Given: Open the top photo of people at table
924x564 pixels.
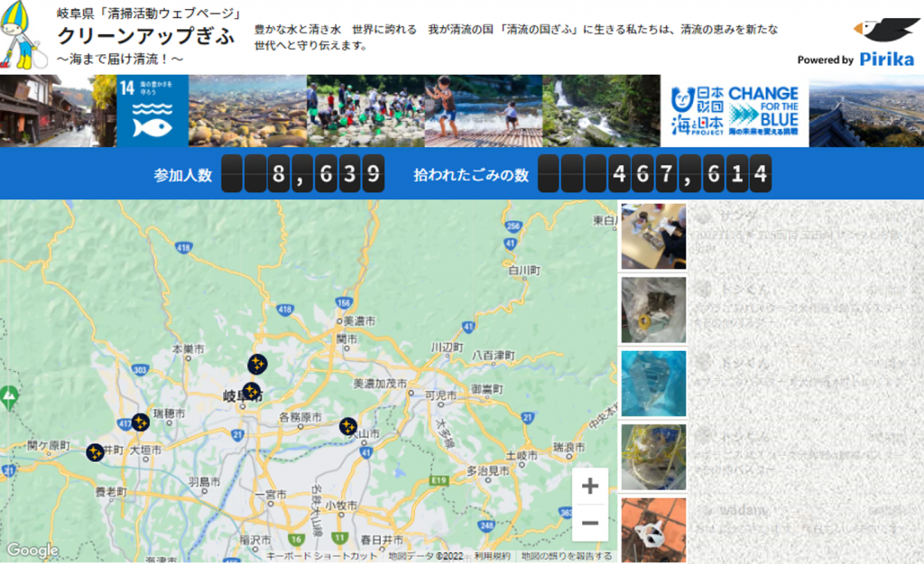Looking at the screenshot, I should [653, 236].
